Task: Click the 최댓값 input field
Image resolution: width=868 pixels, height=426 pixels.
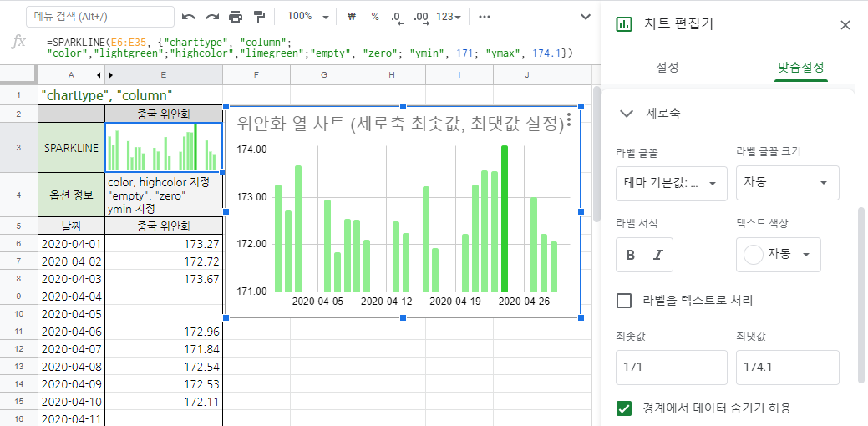Action: 787,368
